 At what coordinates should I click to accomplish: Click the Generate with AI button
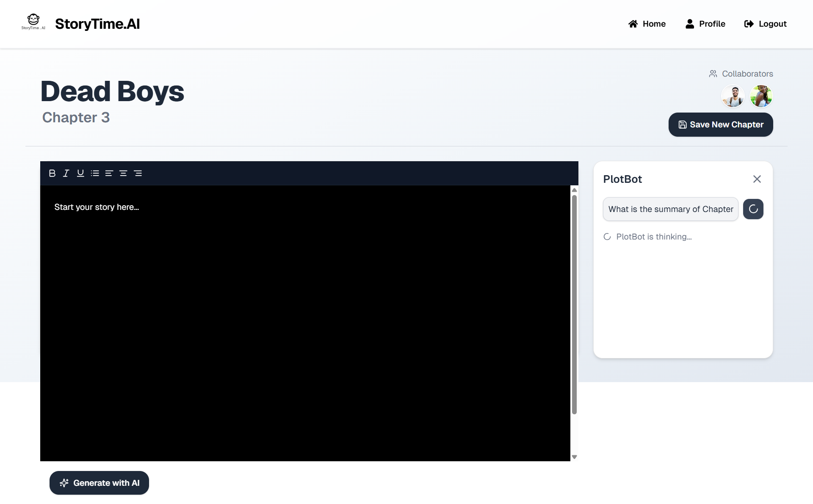coord(99,483)
